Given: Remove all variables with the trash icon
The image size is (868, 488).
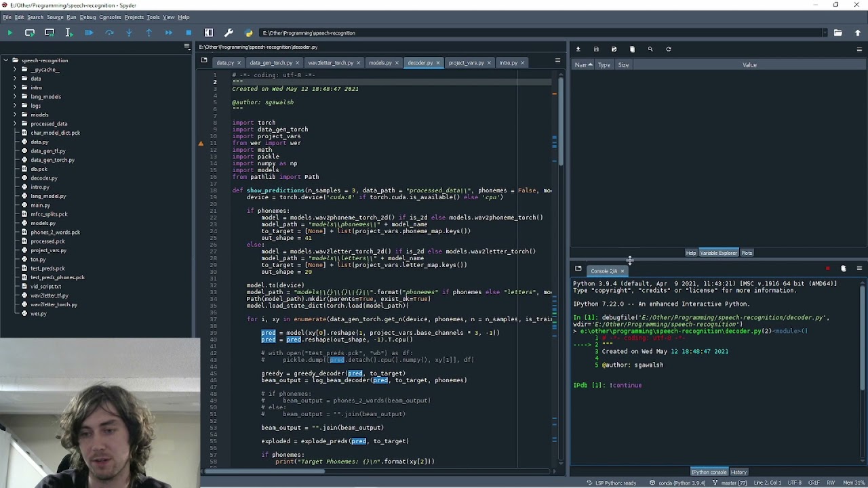Looking at the screenshot, I should click(x=632, y=49).
